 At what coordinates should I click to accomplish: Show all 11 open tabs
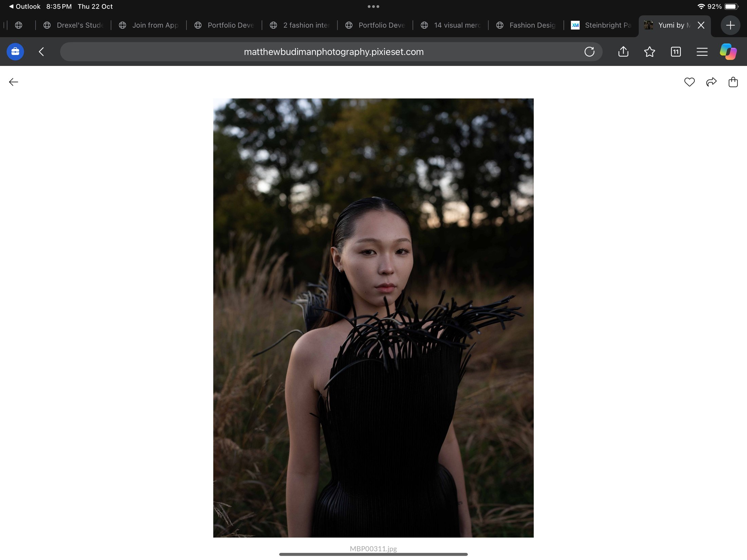(x=676, y=52)
